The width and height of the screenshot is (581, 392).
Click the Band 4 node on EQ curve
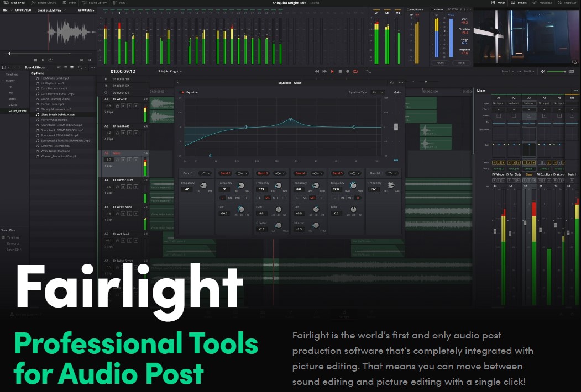pyautogui.click(x=291, y=119)
